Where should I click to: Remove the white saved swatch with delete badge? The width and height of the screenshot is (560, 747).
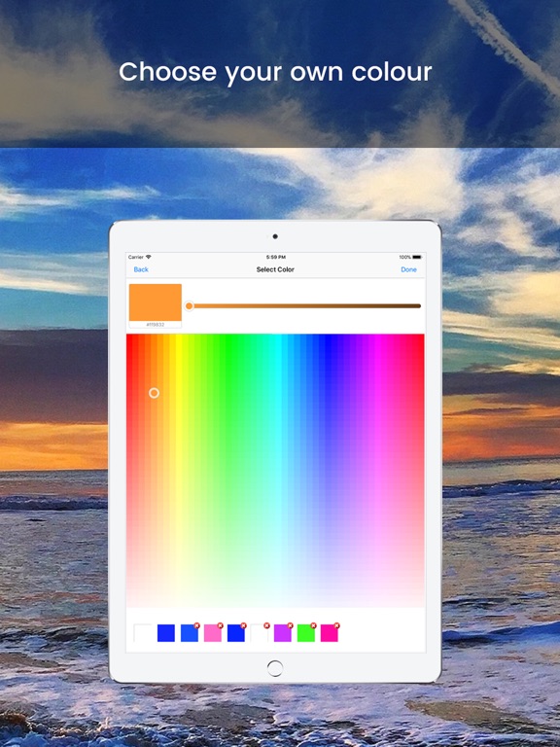266,625
